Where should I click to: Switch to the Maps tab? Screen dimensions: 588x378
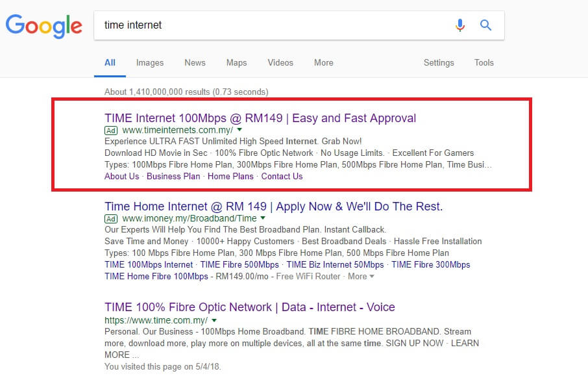[236, 63]
